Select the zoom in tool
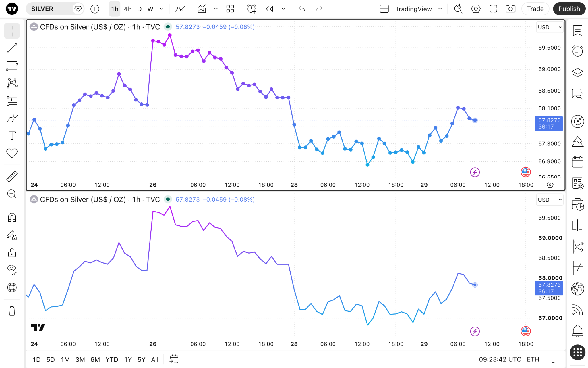The width and height of the screenshot is (588, 368). click(x=12, y=194)
